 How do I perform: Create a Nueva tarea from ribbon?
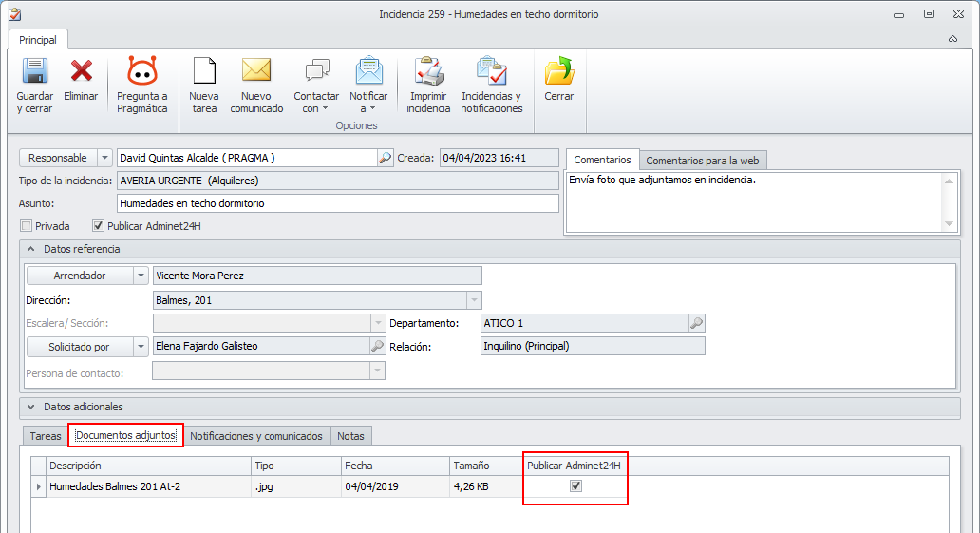click(x=204, y=70)
